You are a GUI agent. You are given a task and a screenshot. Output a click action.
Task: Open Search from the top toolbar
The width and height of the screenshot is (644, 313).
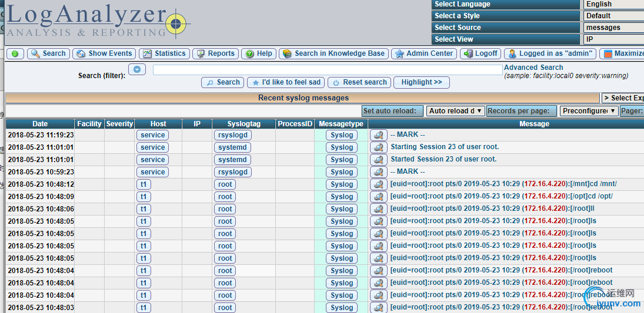48,54
